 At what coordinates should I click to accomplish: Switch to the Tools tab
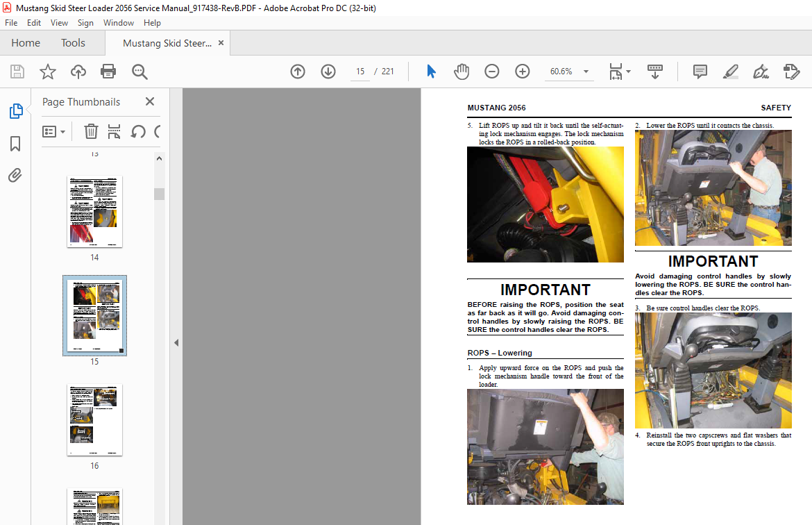pos(73,43)
